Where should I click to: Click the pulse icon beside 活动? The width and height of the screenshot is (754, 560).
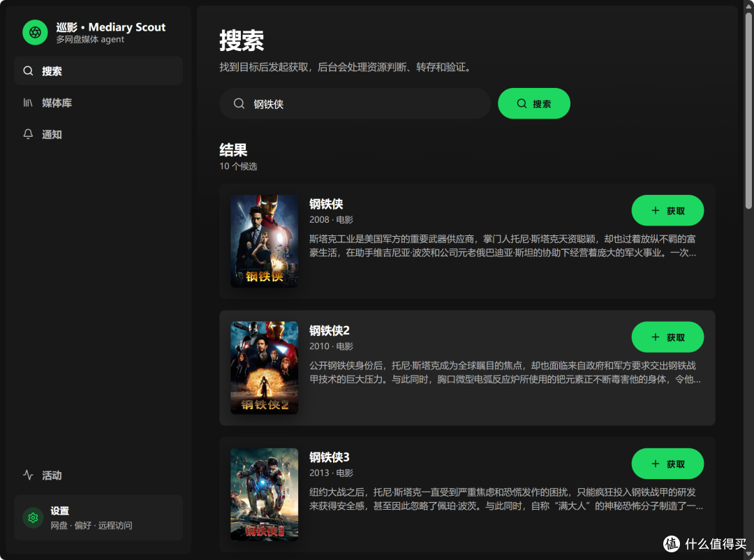click(x=29, y=475)
